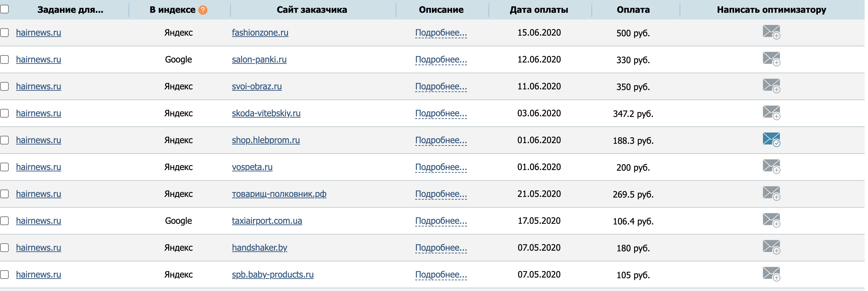The height and width of the screenshot is (291, 868).
Task: Write to the optimizer for spb.baby-products.ru
Action: 771,274
